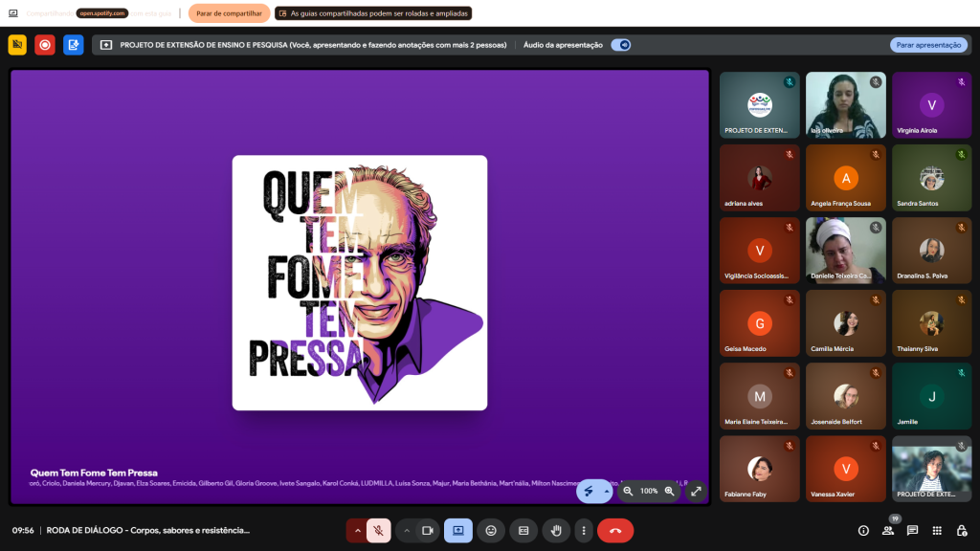Expand audio settings arrow beside microphone
The height and width of the screenshot is (551, 980).
[x=358, y=530]
